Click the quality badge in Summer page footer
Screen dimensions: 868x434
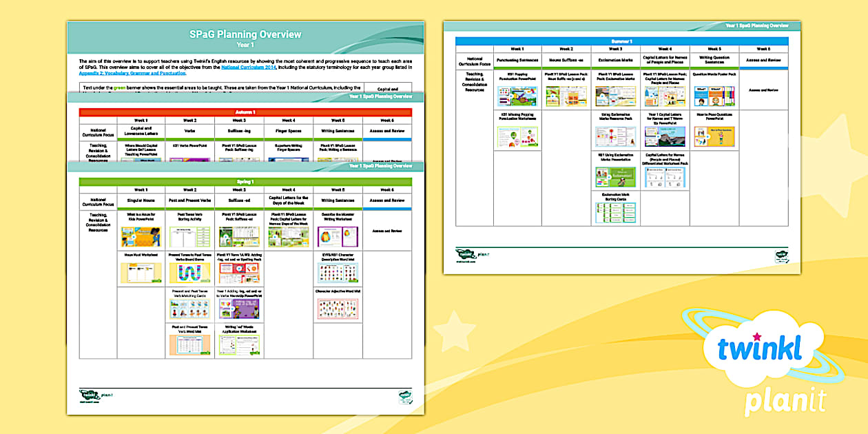click(x=781, y=256)
